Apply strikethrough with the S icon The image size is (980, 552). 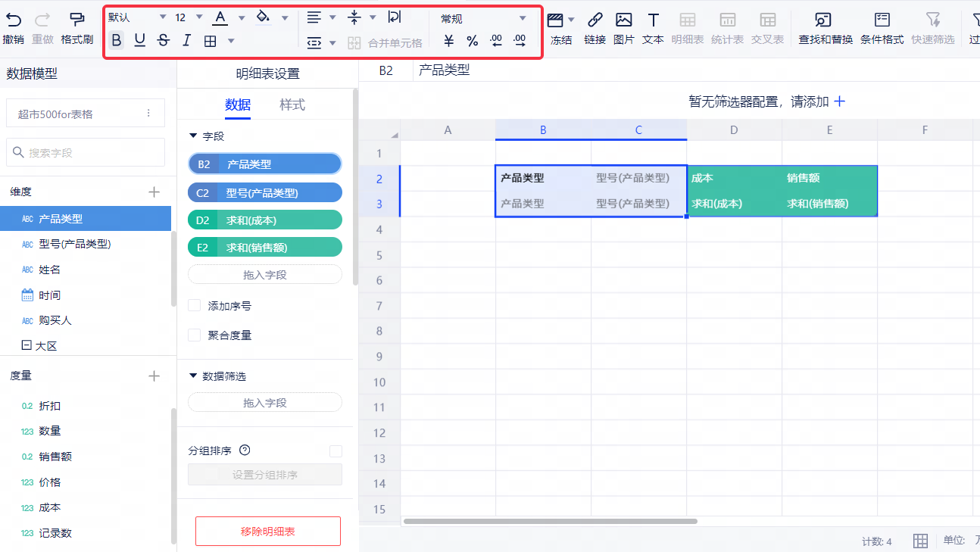pyautogui.click(x=163, y=41)
